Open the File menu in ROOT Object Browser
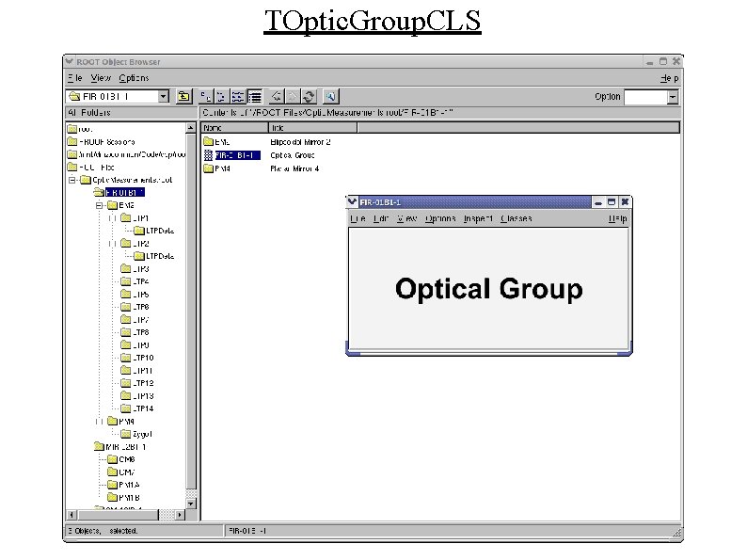 (75, 78)
